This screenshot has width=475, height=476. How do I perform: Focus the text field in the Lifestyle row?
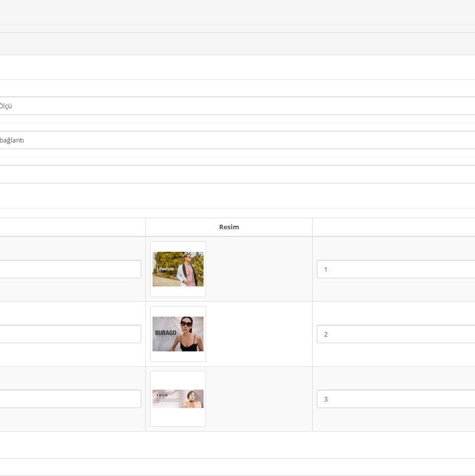pos(70,269)
